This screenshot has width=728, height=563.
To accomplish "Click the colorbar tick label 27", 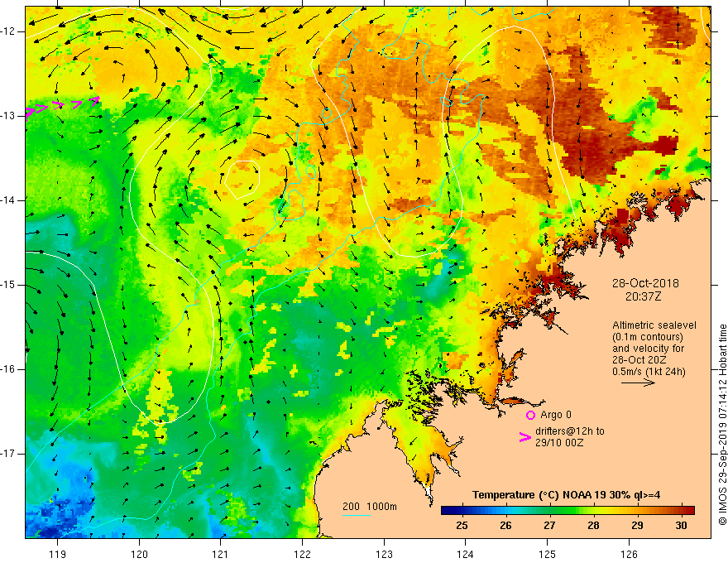I will coord(549,526).
